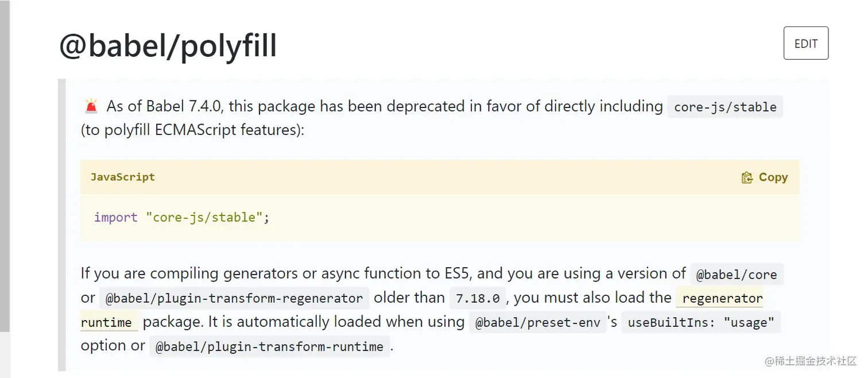
Task: Select the @babel/core inline code
Action: click(x=737, y=275)
